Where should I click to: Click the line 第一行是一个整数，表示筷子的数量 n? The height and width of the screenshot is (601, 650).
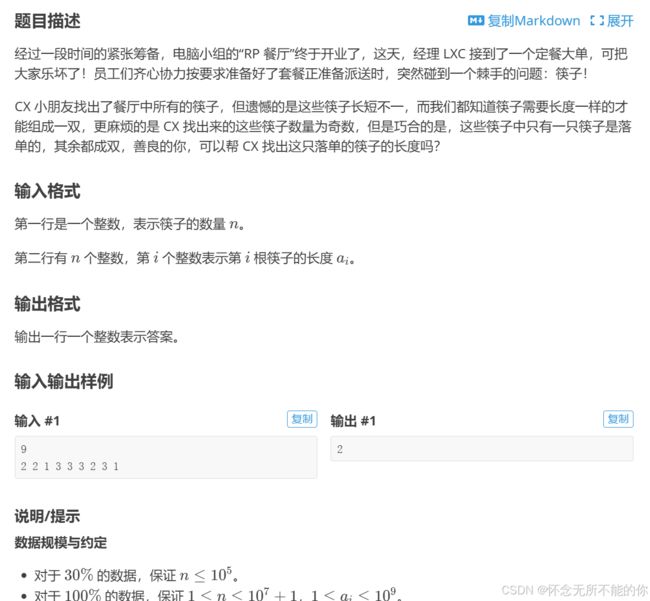click(x=129, y=224)
